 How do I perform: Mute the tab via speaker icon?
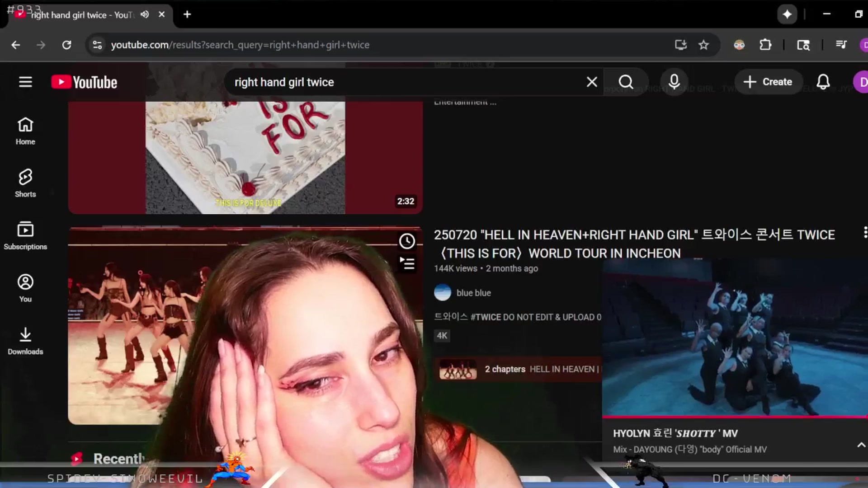[x=145, y=14]
